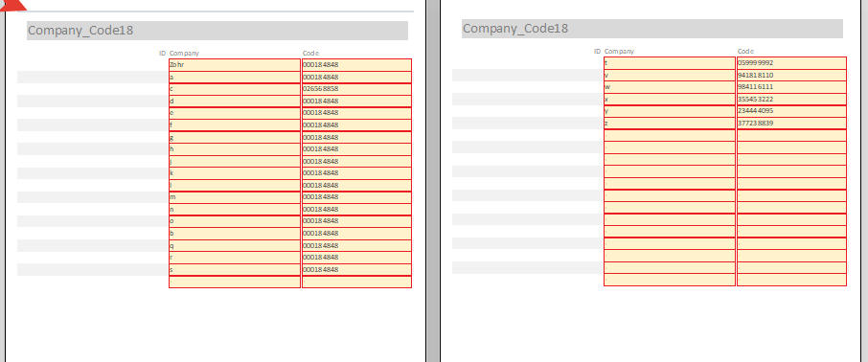Select the code cell 026568858

[356, 89]
